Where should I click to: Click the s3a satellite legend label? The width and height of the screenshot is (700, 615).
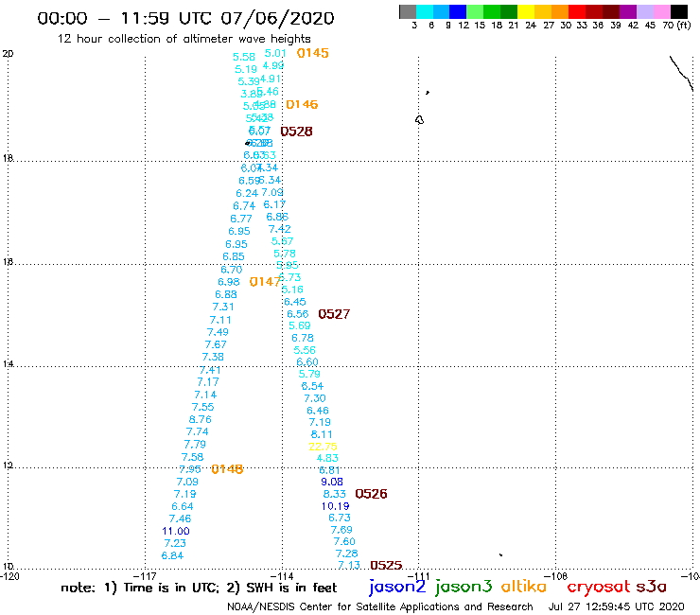pyautogui.click(x=651, y=587)
